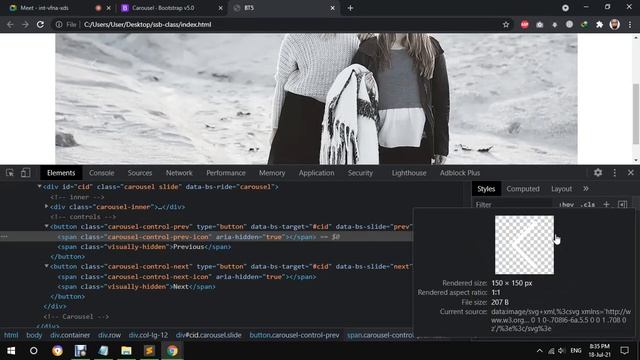Close the DevTools panel

point(631,173)
